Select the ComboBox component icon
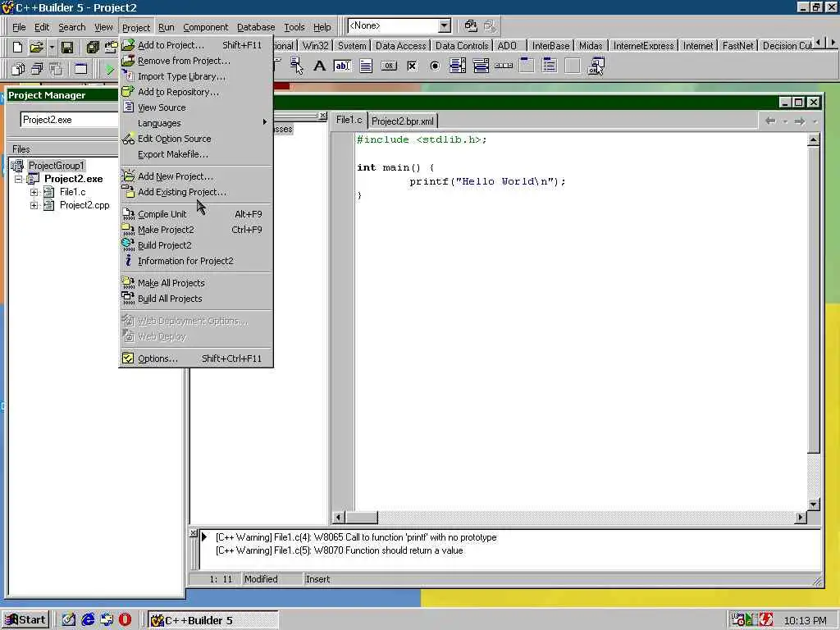Screen dimensions: 840x630 (481, 66)
